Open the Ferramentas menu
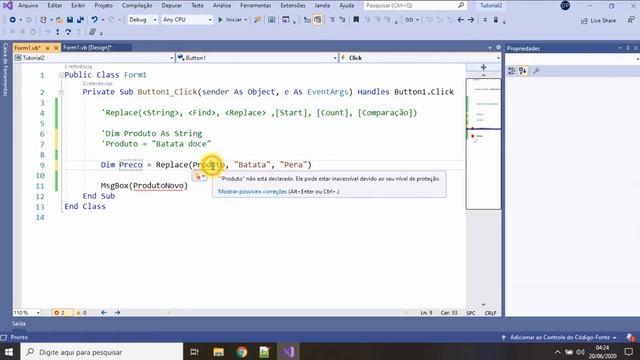 [x=256, y=5]
